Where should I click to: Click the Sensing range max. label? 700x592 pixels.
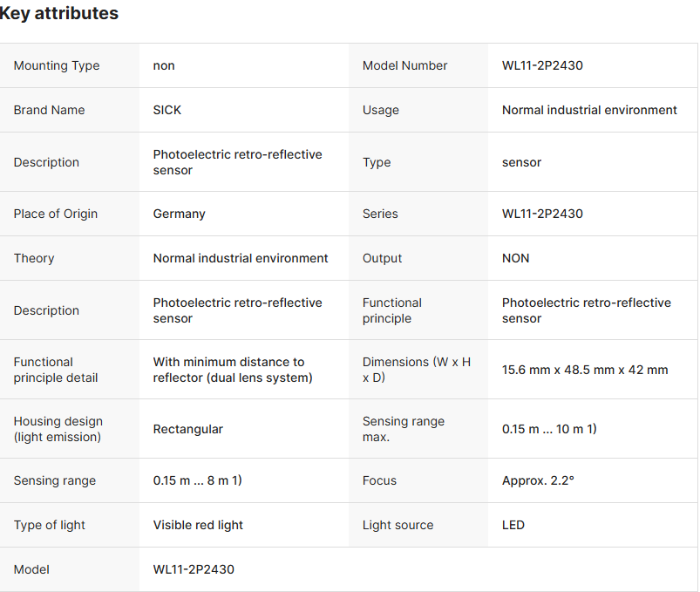point(404,429)
